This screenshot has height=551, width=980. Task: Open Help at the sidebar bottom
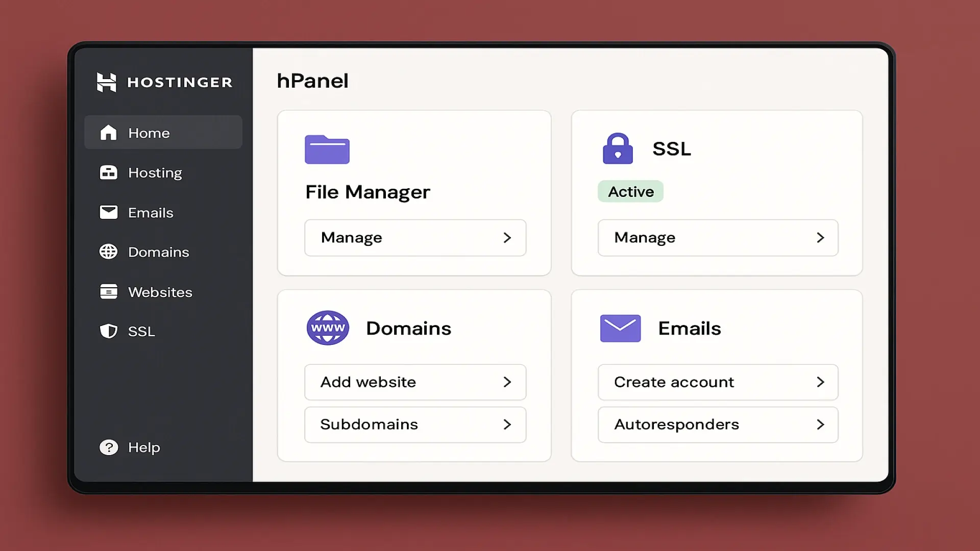click(144, 447)
